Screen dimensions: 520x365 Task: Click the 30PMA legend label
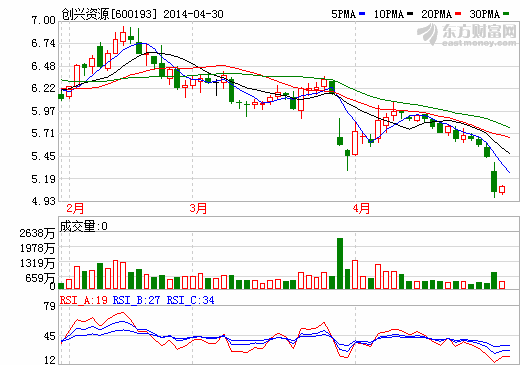(x=485, y=14)
